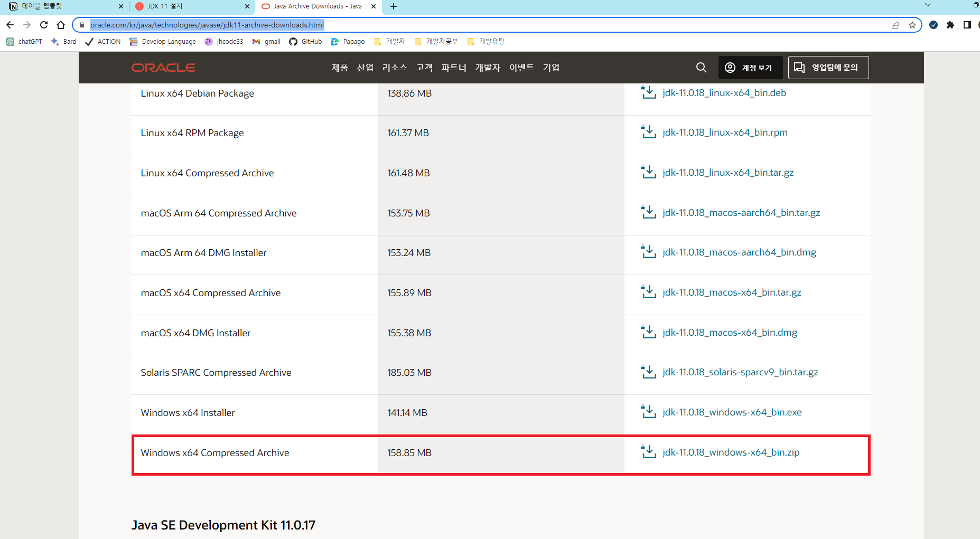Open the jhcode33 bookmark

[x=224, y=42]
